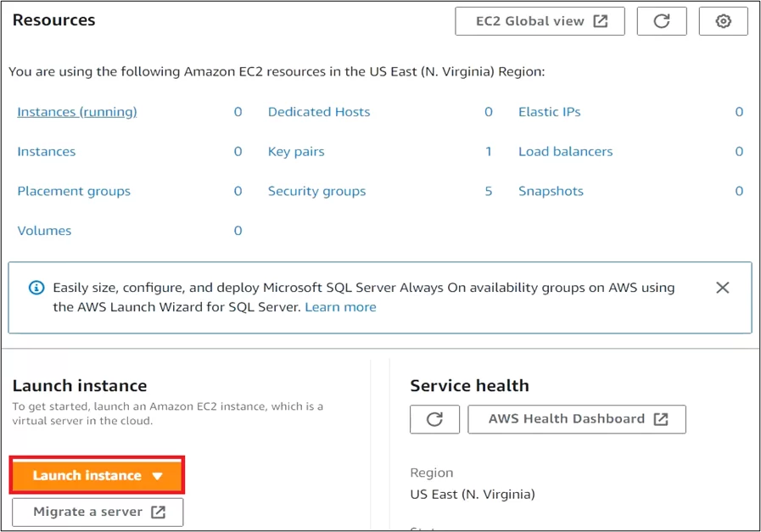Click the info icon in the banner

(x=36, y=288)
